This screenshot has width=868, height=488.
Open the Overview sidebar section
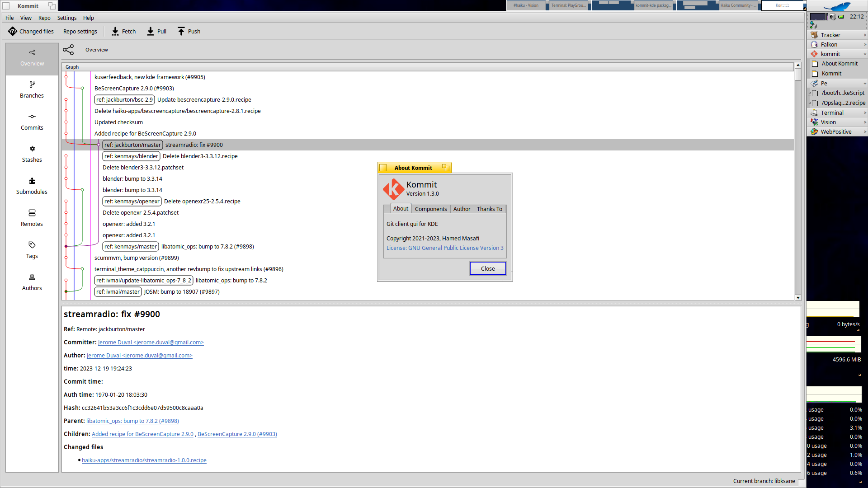point(32,58)
